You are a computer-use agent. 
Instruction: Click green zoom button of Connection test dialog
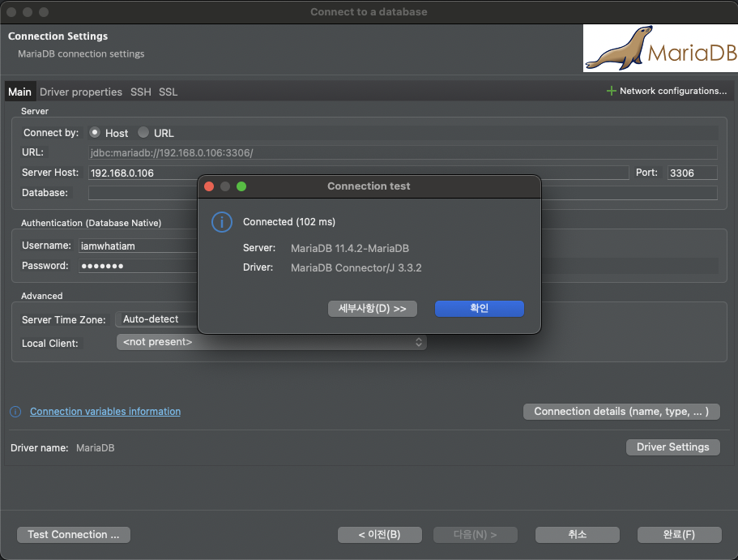(x=241, y=186)
